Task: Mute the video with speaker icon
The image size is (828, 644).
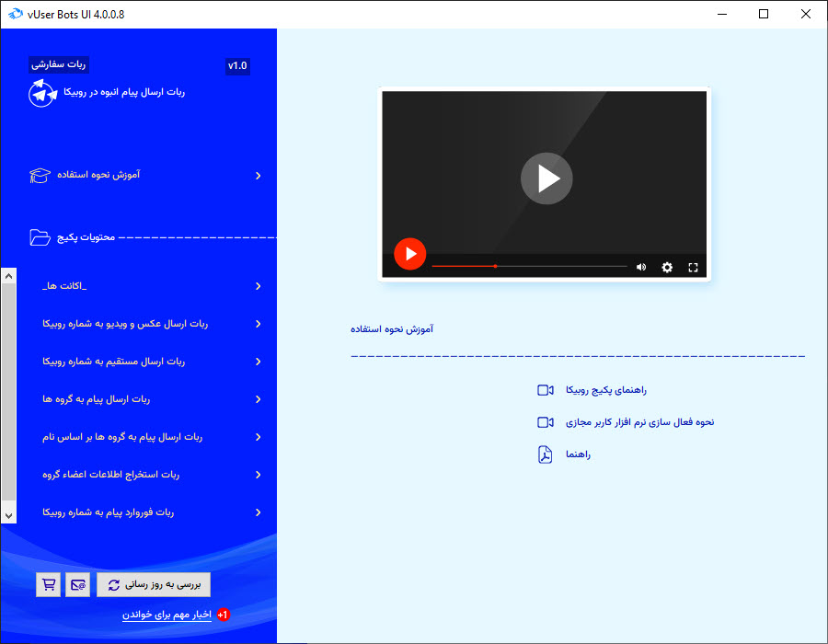Action: [641, 267]
